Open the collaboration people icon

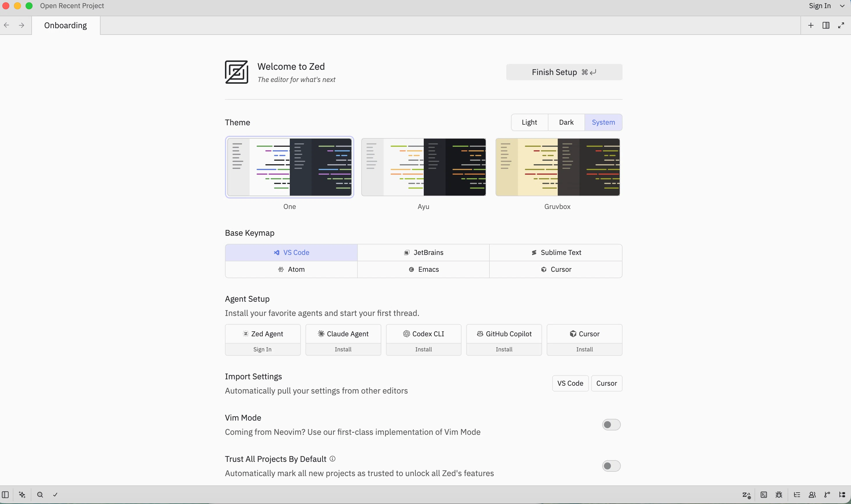tap(812, 494)
